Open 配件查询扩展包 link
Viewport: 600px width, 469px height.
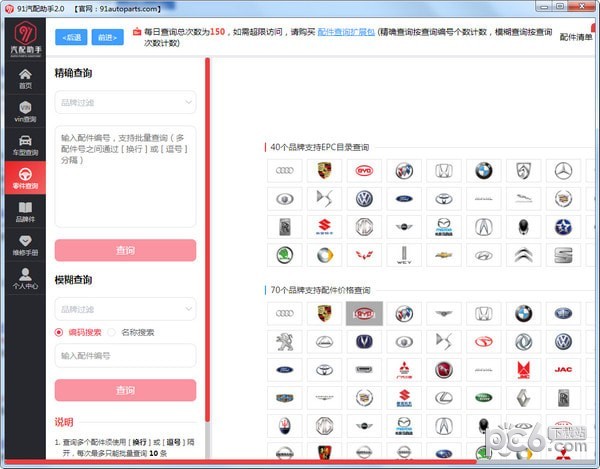[346, 32]
